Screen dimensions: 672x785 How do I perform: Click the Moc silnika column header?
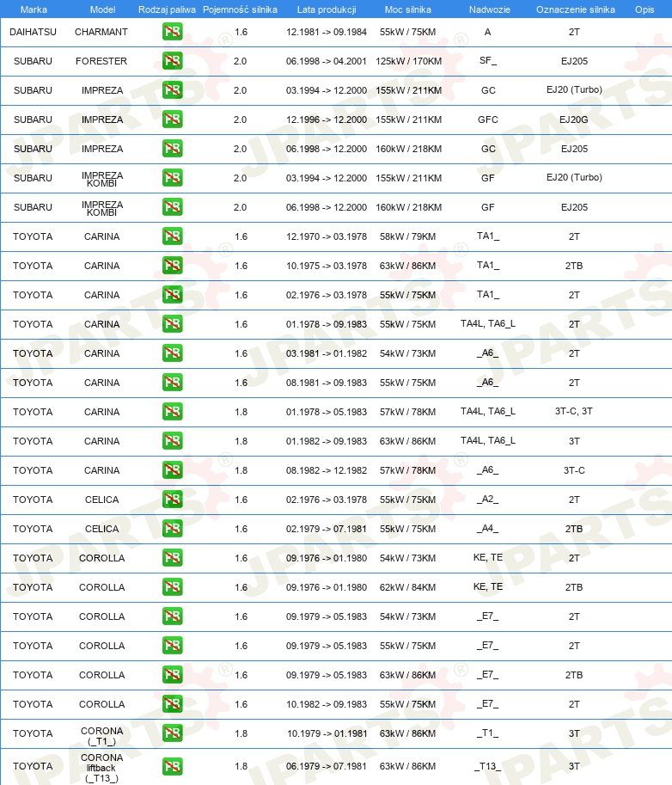(x=408, y=9)
